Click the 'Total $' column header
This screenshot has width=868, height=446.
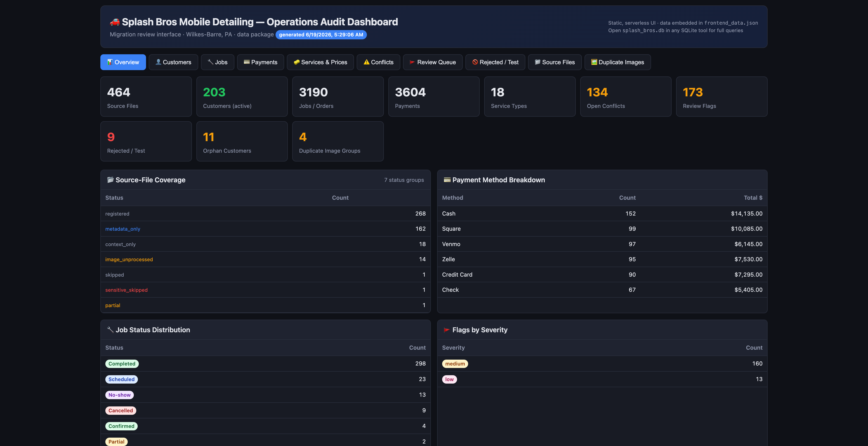click(x=753, y=198)
